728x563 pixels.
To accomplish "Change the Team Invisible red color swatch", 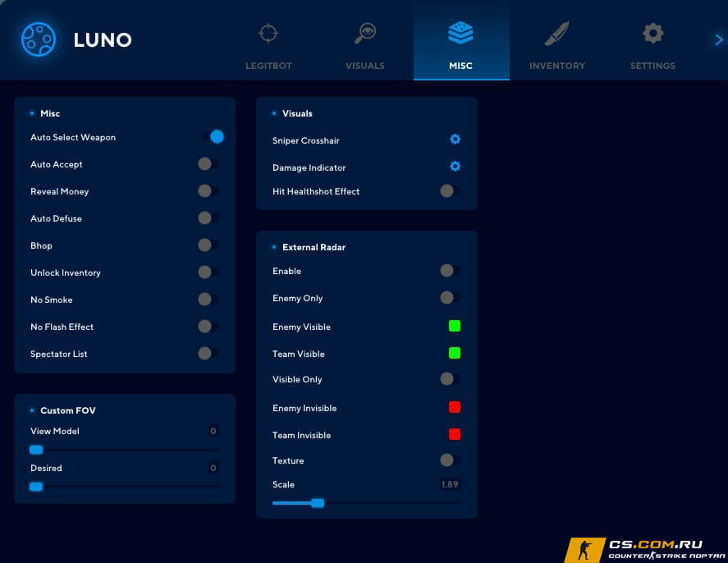I will 454,435.
